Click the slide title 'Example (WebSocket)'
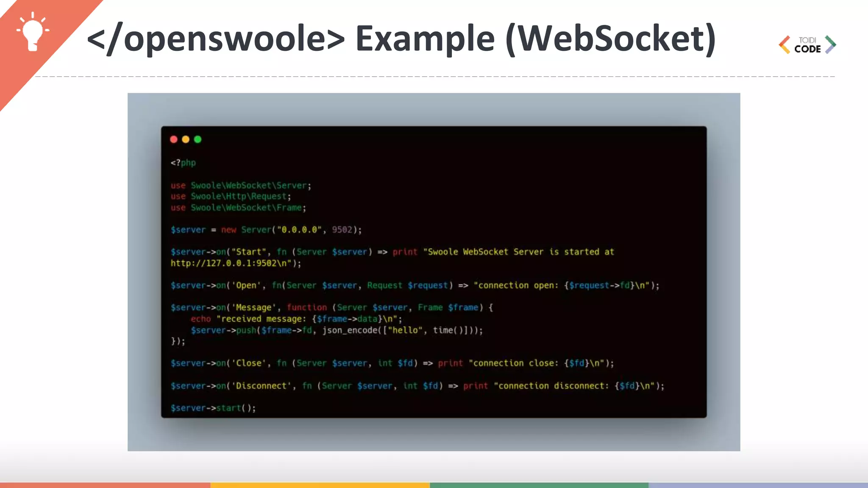Screen dimensions: 868x488 (535, 39)
